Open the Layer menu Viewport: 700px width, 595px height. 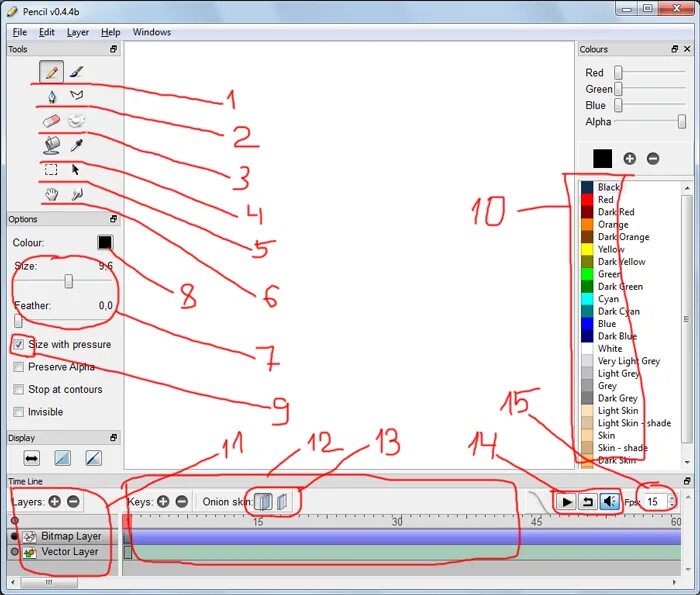click(x=78, y=32)
